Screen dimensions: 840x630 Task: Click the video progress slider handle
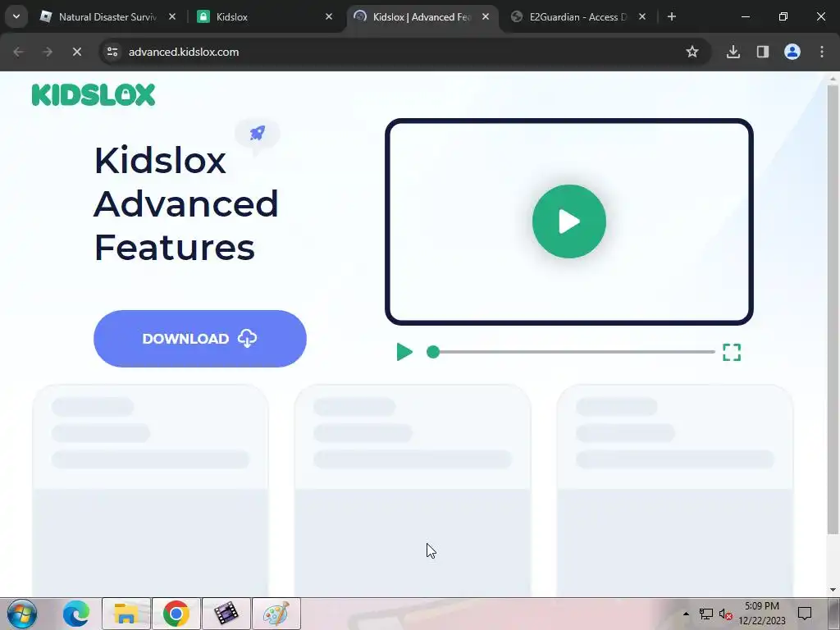point(433,352)
